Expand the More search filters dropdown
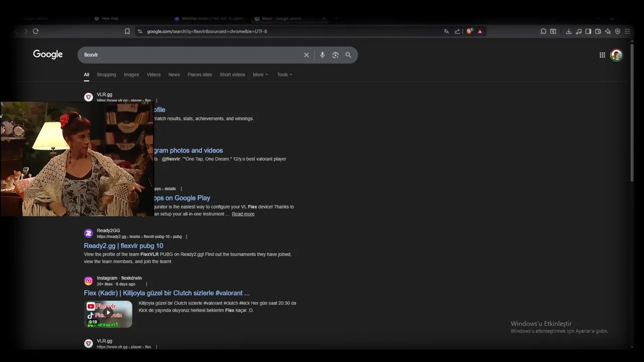 (x=260, y=74)
